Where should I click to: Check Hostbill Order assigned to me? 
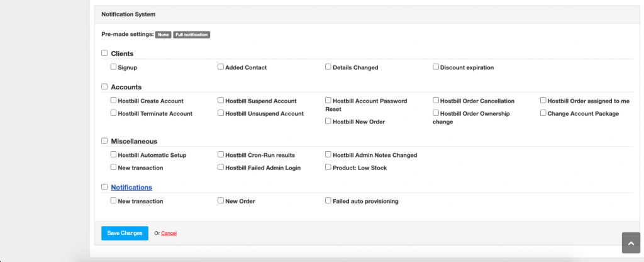tap(543, 100)
